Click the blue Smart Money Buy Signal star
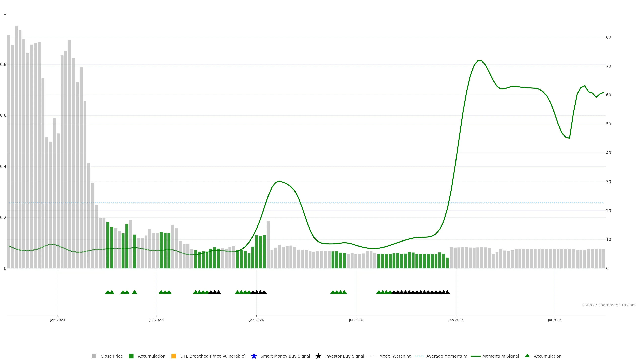644x362 pixels. tap(254, 356)
